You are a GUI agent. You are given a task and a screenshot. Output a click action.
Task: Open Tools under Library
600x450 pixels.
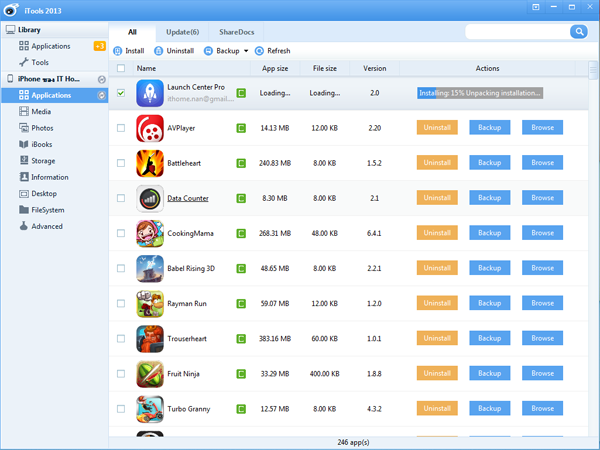[x=40, y=62]
